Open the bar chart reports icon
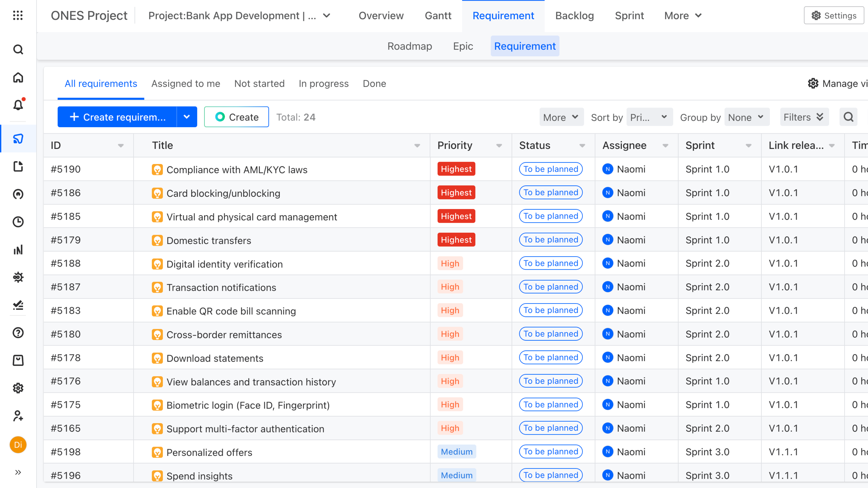The height and width of the screenshot is (488, 868). (18, 250)
